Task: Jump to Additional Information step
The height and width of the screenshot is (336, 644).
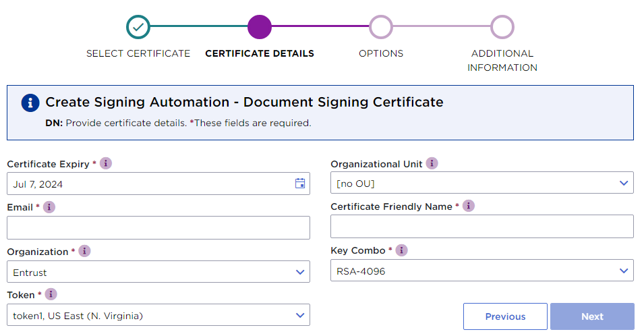Action: [502, 28]
